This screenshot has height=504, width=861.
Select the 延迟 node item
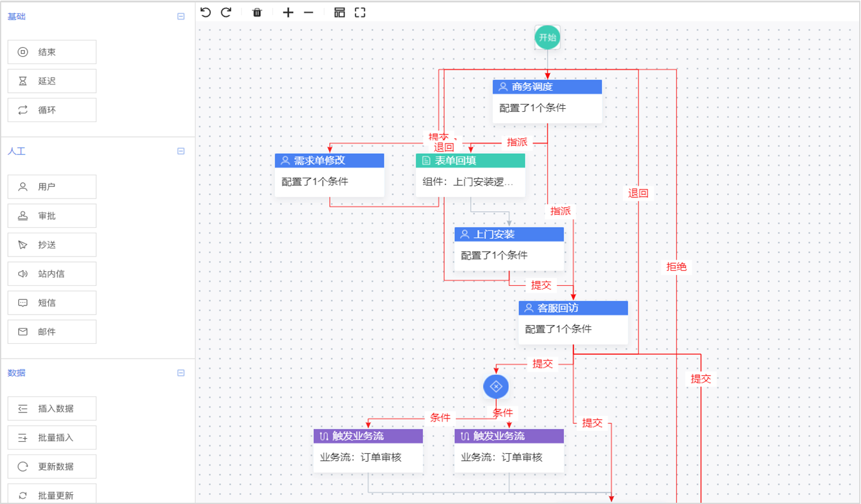(52, 81)
